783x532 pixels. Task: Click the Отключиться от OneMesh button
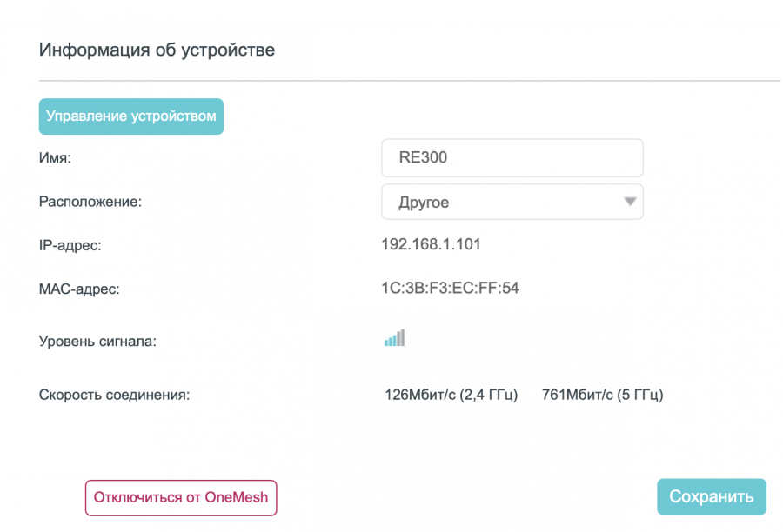181,498
